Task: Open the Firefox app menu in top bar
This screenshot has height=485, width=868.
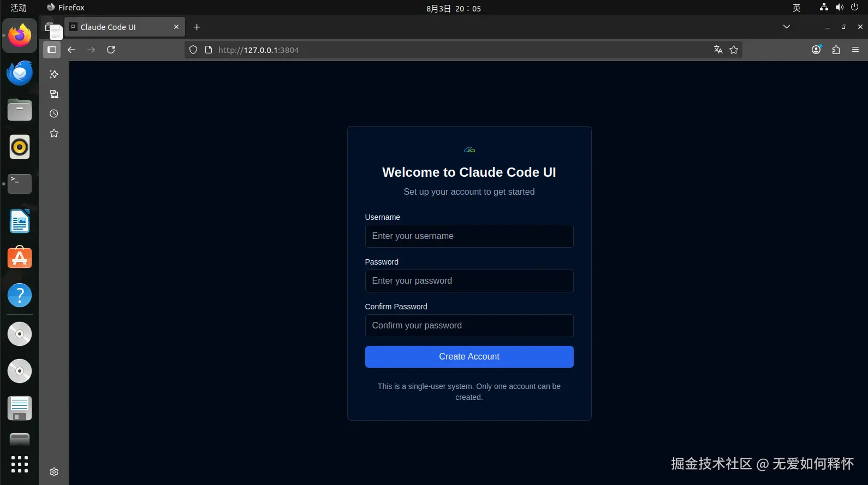Action: pyautogui.click(x=66, y=8)
